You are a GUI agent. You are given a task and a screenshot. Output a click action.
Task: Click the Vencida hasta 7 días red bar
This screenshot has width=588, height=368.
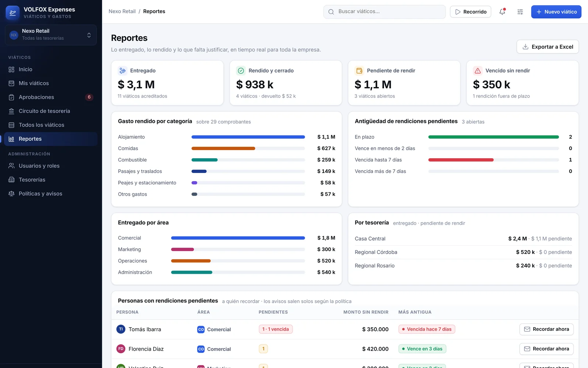click(x=461, y=160)
